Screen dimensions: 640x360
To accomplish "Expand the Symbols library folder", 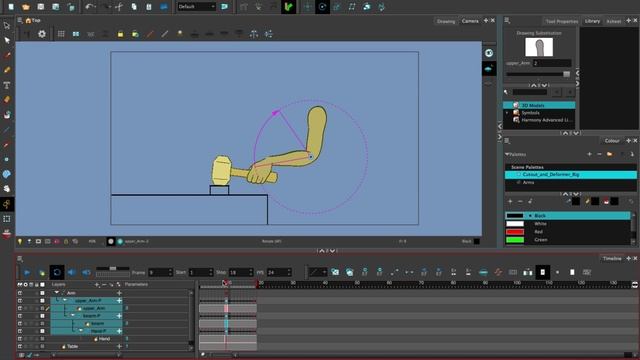I will click(x=507, y=113).
